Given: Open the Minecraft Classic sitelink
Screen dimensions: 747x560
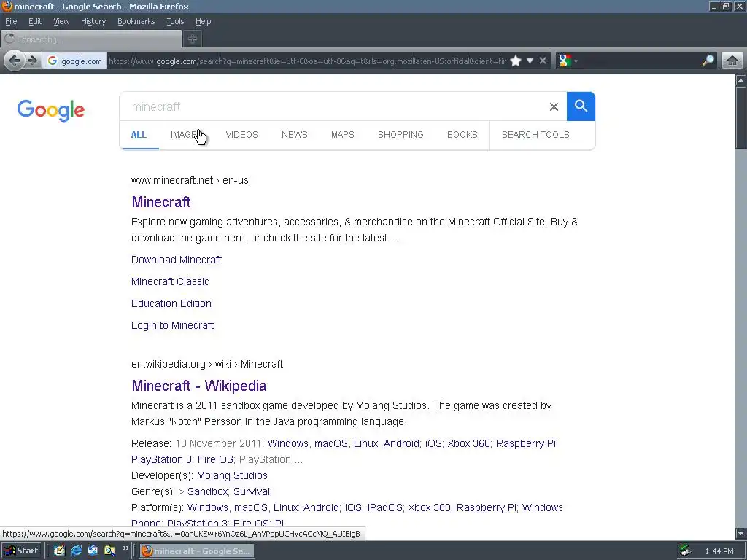Looking at the screenshot, I should pos(170,281).
